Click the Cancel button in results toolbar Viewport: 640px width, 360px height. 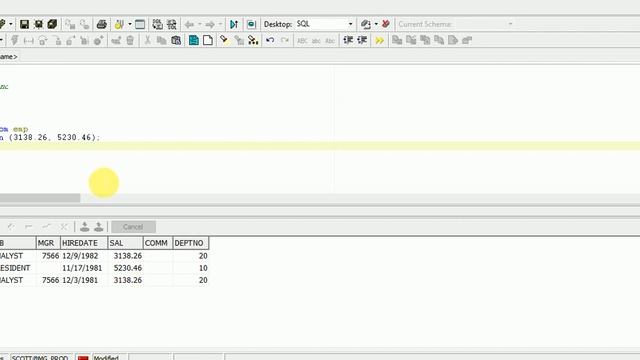tap(133, 227)
